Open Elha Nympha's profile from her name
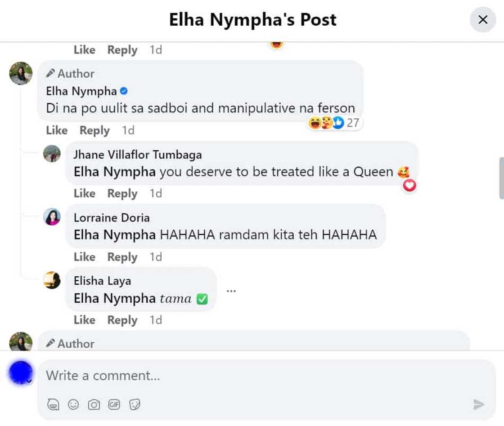Image resolution: width=504 pixels, height=426 pixels. pos(80,90)
